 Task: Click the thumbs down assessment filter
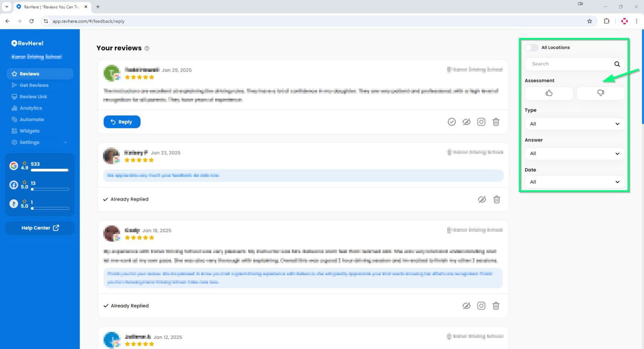point(600,93)
